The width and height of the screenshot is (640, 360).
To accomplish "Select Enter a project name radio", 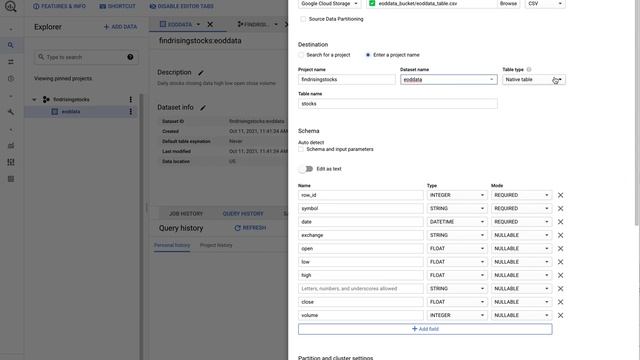I will pyautogui.click(x=368, y=55).
